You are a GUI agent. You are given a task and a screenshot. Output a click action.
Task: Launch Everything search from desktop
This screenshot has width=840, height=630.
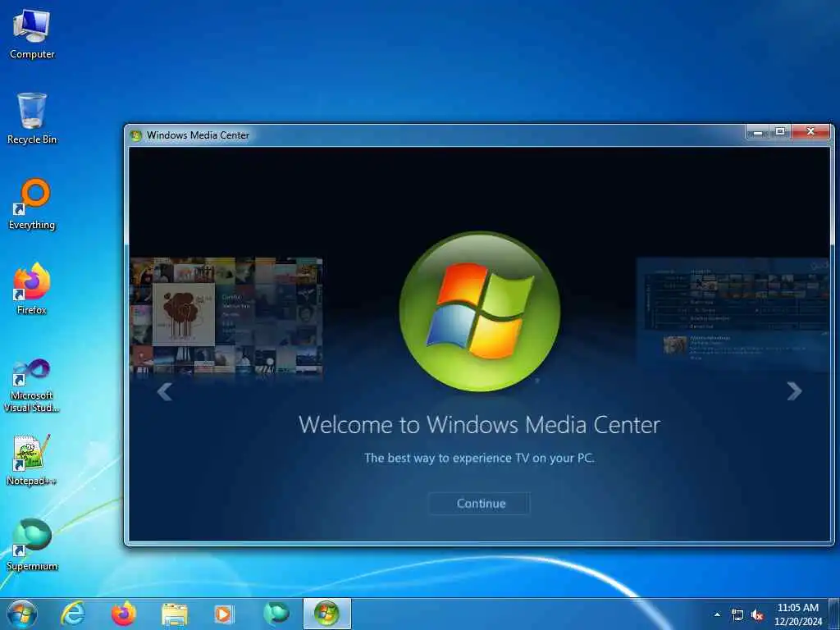tap(32, 204)
